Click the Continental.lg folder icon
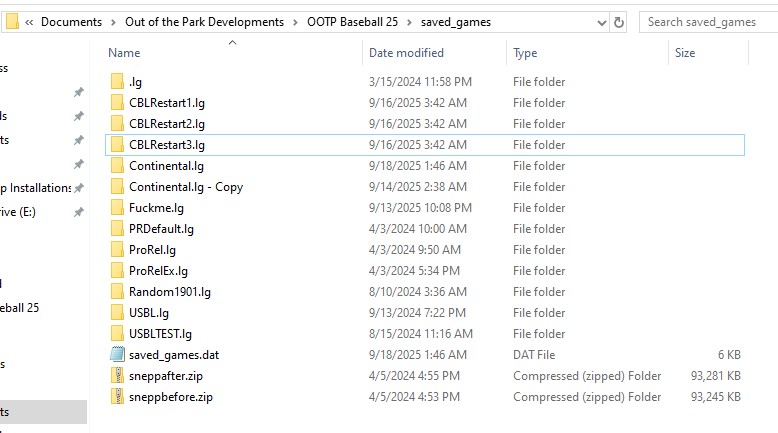This screenshot has width=778, height=433. (x=116, y=166)
